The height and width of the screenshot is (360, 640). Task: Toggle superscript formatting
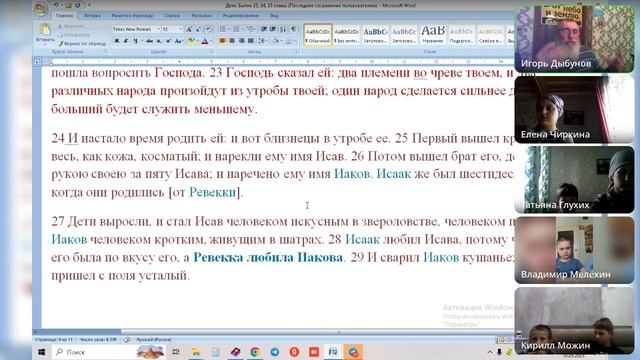[168, 41]
